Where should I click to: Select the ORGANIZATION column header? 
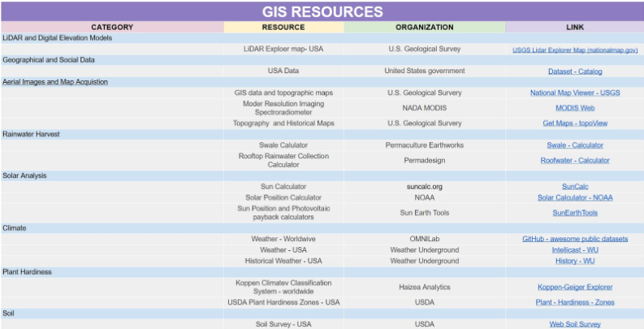tap(425, 27)
